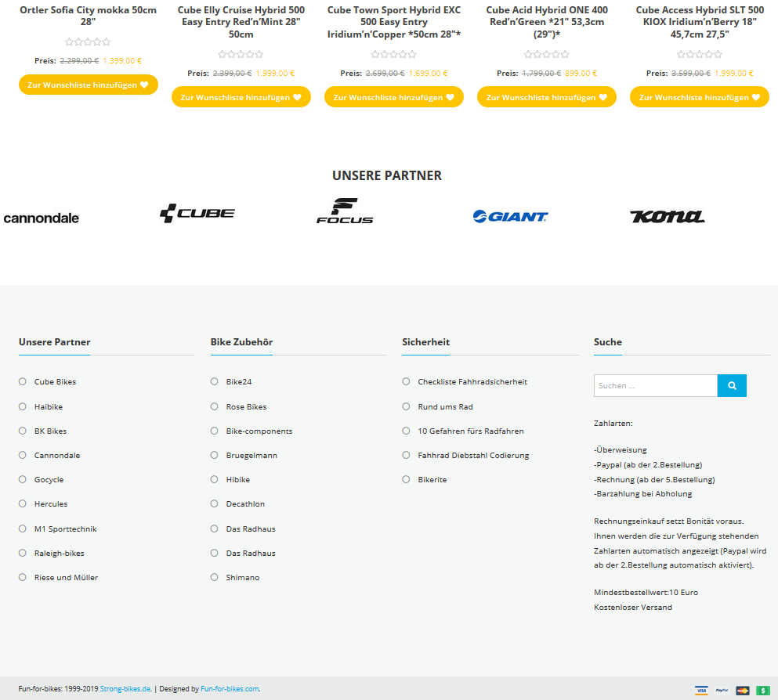Open the Hercules link
This screenshot has height=700, width=778.
(51, 504)
